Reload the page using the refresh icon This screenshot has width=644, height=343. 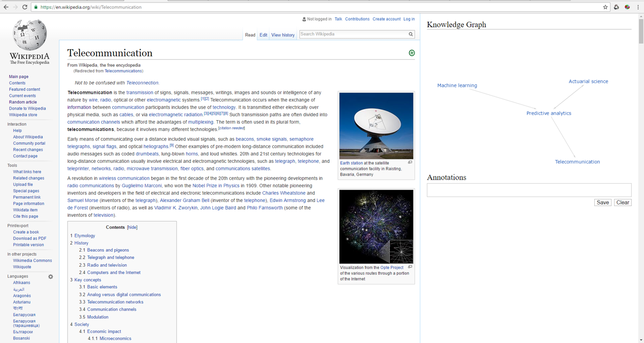click(24, 7)
